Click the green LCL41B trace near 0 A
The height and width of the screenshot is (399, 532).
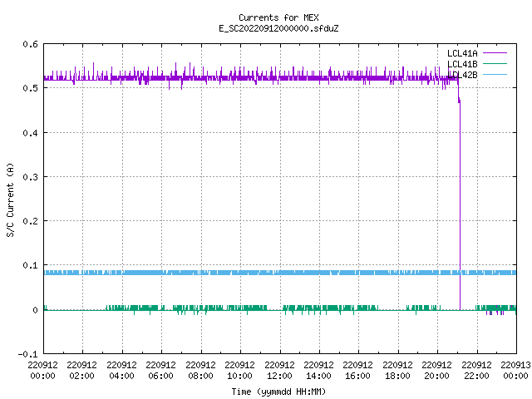pos(280,308)
